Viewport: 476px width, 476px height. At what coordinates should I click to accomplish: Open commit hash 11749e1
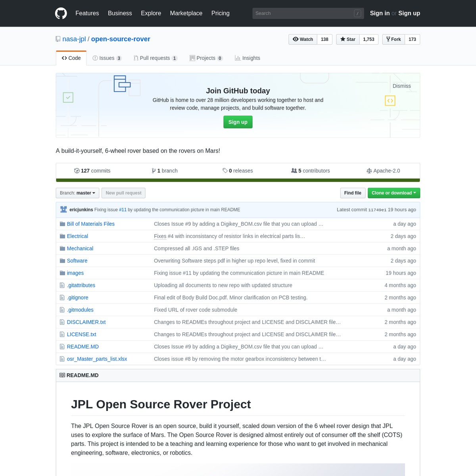point(377,210)
